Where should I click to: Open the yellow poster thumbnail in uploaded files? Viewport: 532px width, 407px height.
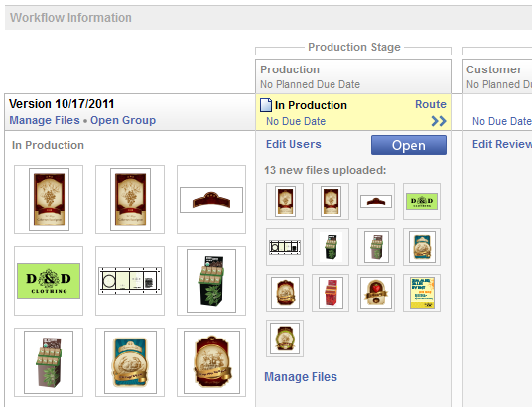click(422, 293)
